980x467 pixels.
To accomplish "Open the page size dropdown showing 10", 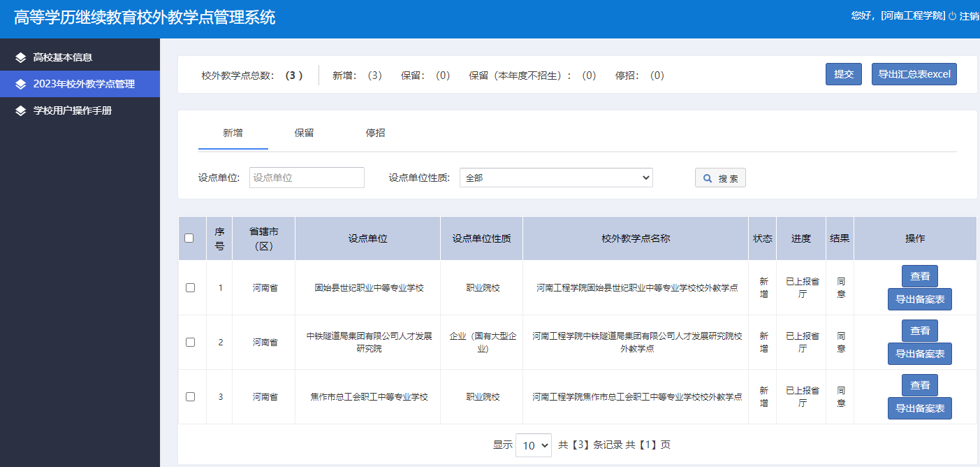I will (x=534, y=445).
